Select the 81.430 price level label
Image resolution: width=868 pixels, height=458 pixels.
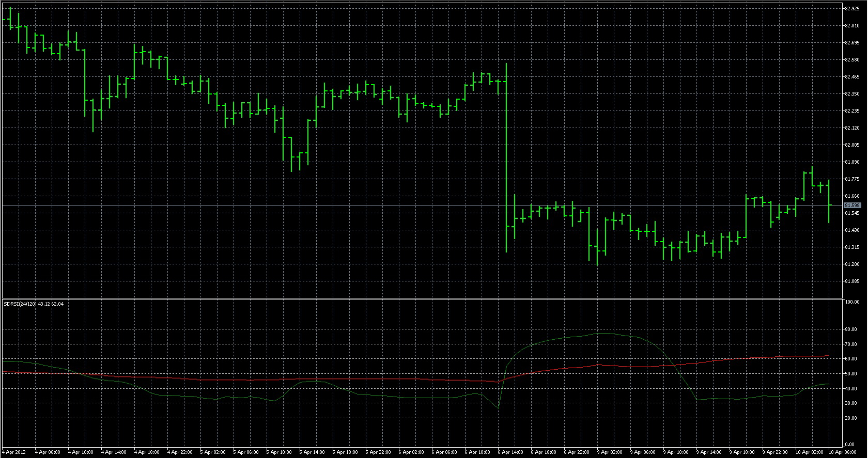coord(853,230)
